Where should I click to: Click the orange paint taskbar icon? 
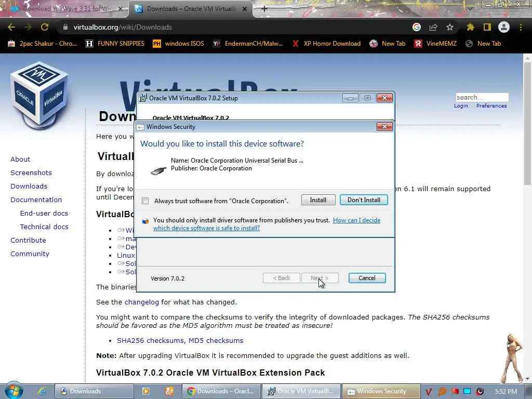tap(169, 391)
